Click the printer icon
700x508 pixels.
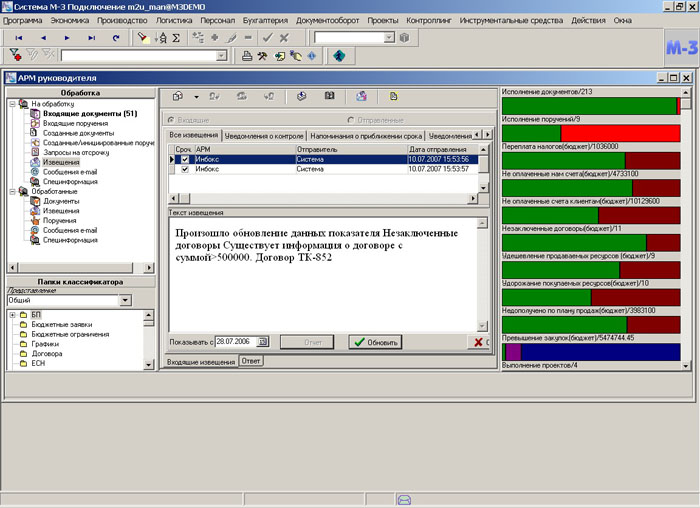[x=246, y=56]
